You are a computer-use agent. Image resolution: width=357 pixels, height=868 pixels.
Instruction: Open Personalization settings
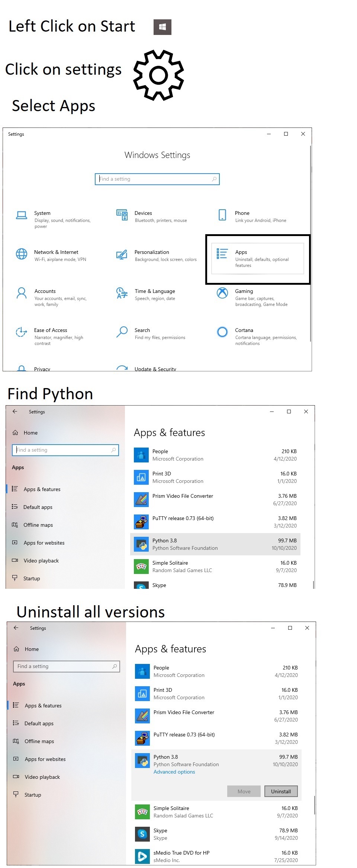151,252
